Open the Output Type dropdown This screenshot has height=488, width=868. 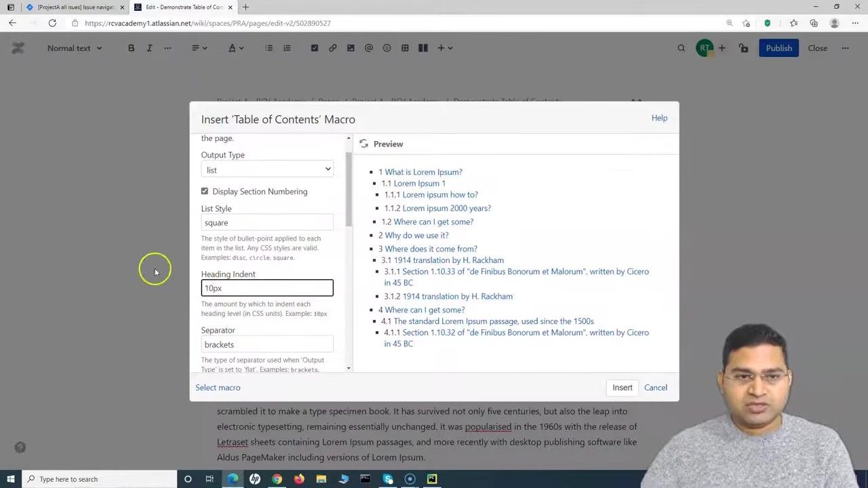267,169
